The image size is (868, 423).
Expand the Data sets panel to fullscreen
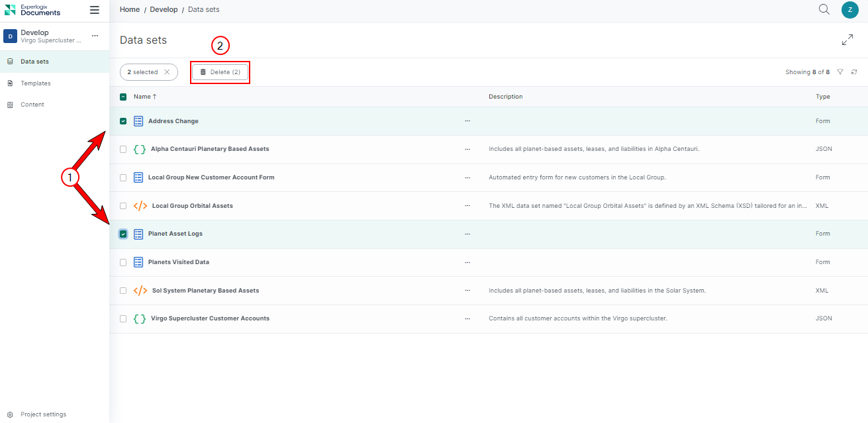[x=847, y=40]
